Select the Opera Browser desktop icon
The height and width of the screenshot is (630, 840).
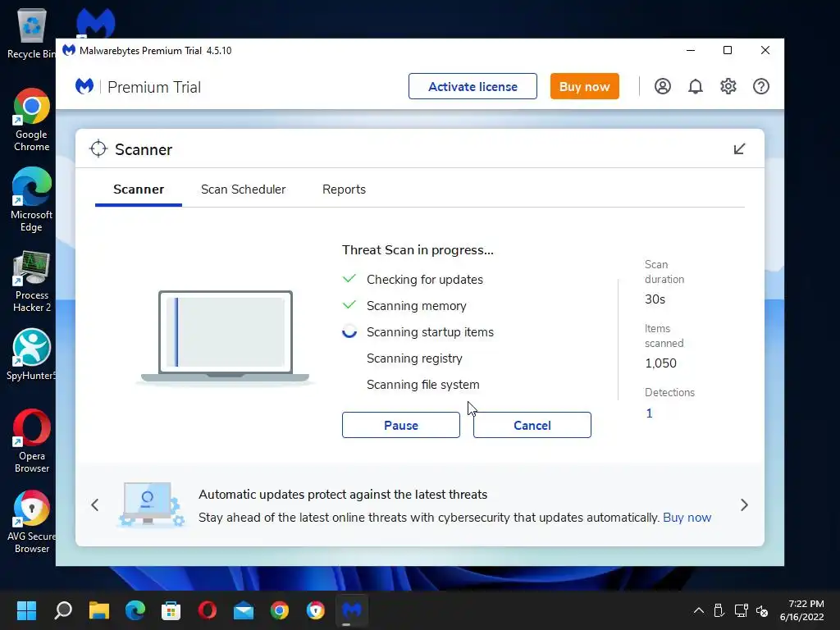click(x=32, y=441)
